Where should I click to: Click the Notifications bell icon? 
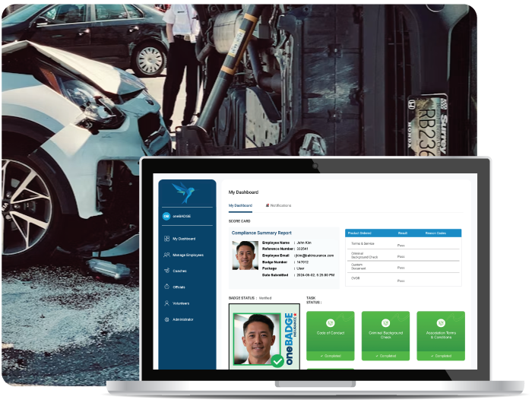(x=268, y=205)
